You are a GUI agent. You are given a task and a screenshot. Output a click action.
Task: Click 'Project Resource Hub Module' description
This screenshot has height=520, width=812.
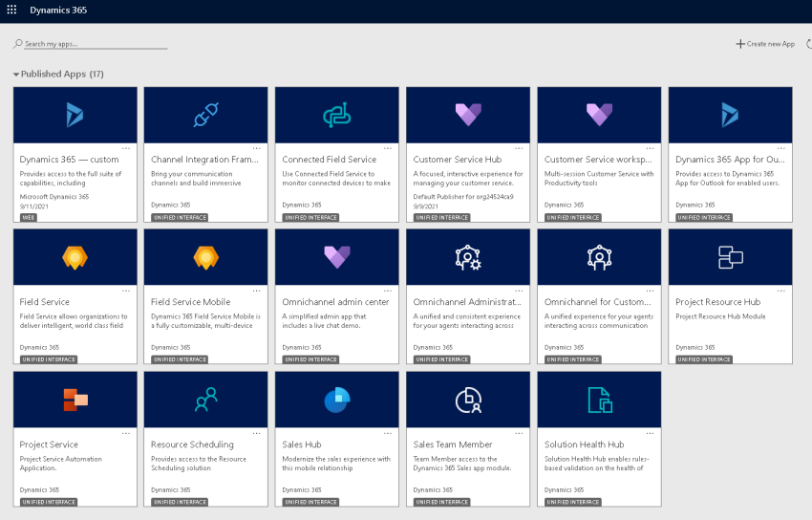(x=720, y=316)
